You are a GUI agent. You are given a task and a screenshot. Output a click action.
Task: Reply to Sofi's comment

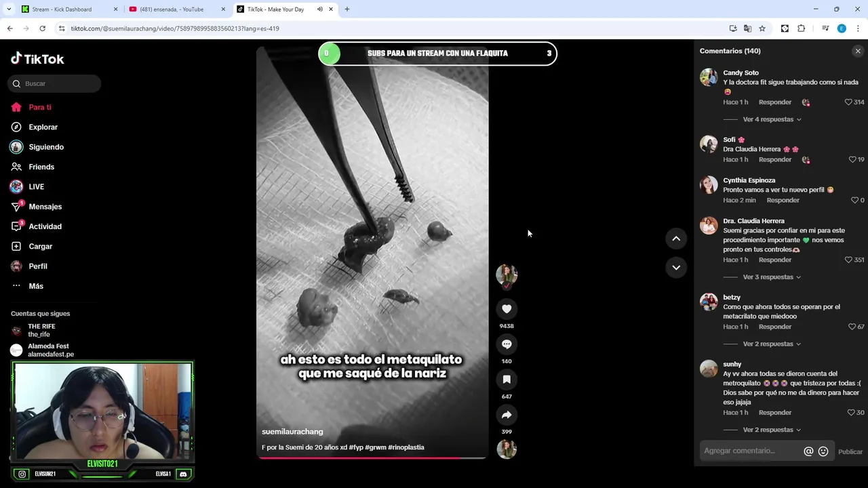(x=775, y=159)
